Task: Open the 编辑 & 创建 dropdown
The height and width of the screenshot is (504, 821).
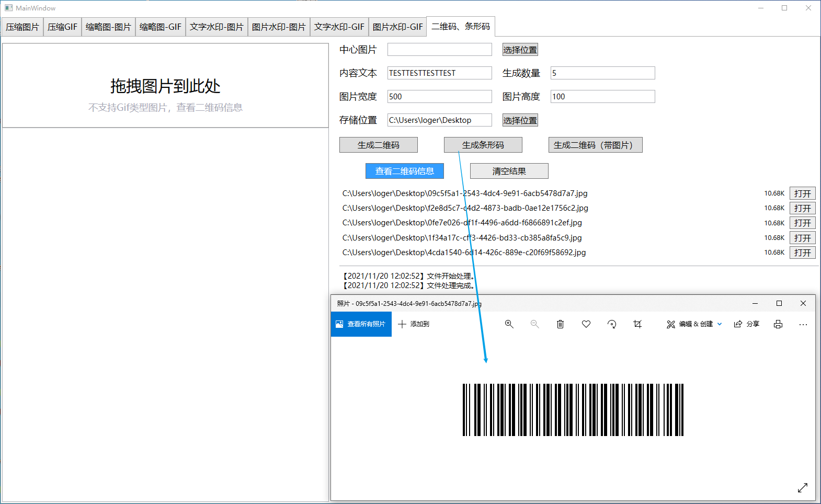Action: click(694, 324)
